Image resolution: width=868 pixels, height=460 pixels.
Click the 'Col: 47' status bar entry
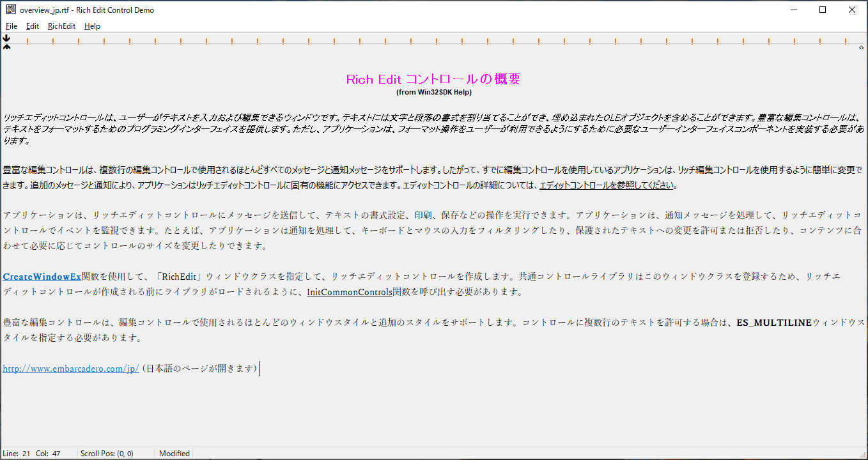coord(48,454)
